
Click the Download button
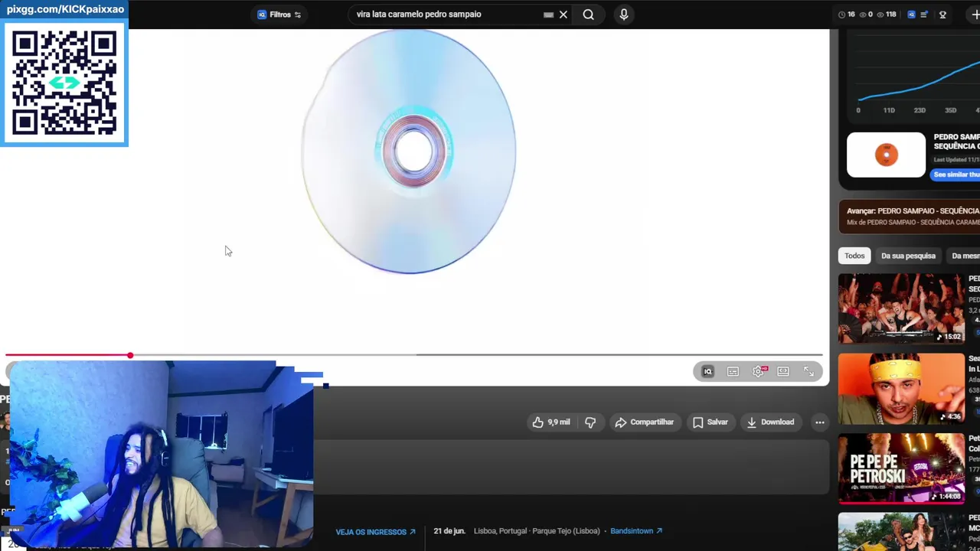(x=771, y=422)
